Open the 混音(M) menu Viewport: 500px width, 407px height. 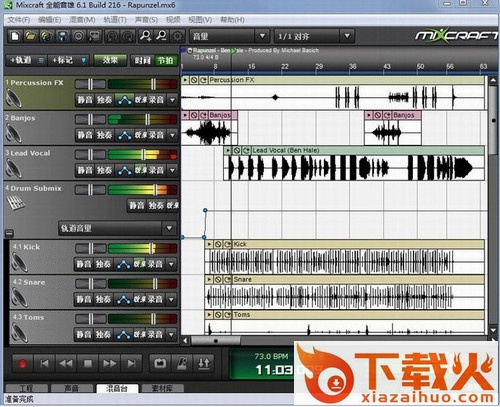[x=82, y=20]
